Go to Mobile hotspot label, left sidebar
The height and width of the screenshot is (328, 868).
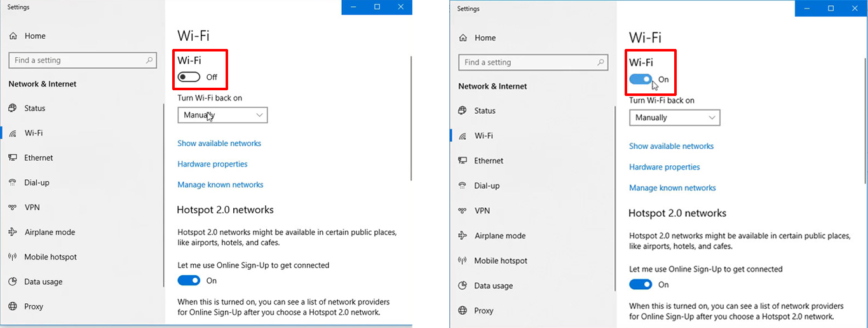click(x=50, y=257)
